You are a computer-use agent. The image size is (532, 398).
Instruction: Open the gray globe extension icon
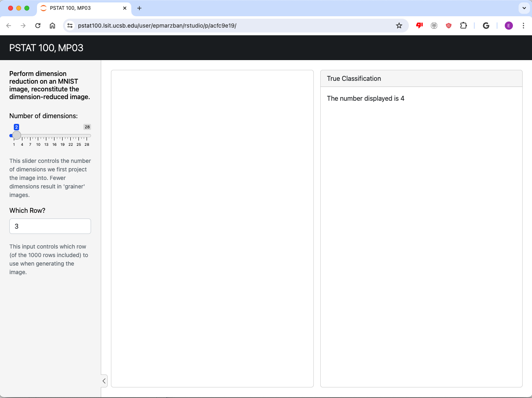pos(434,26)
